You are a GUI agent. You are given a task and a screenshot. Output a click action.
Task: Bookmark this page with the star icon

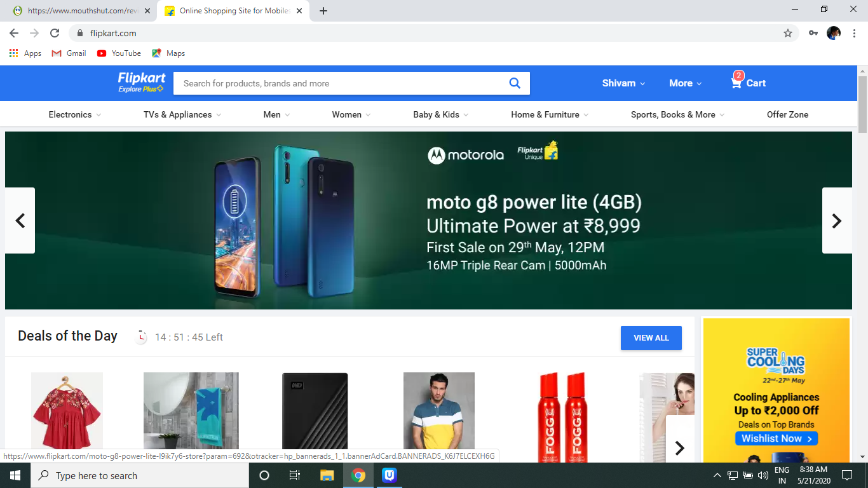coord(788,33)
